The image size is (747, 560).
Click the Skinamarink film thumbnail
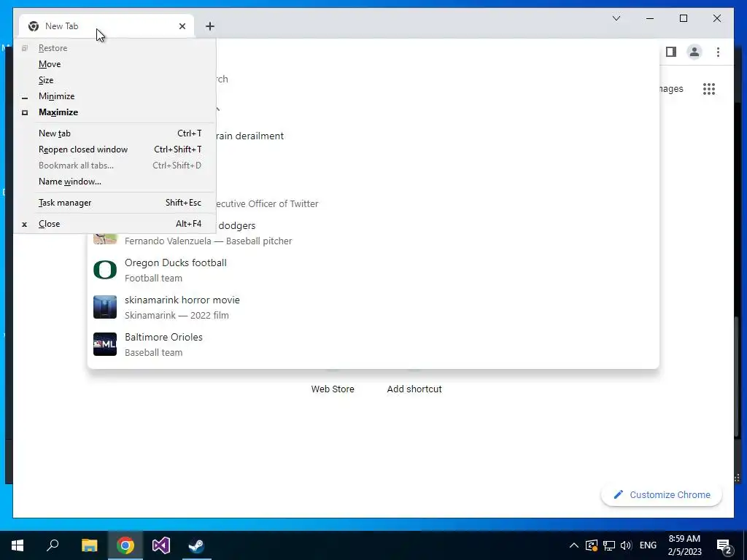105,307
